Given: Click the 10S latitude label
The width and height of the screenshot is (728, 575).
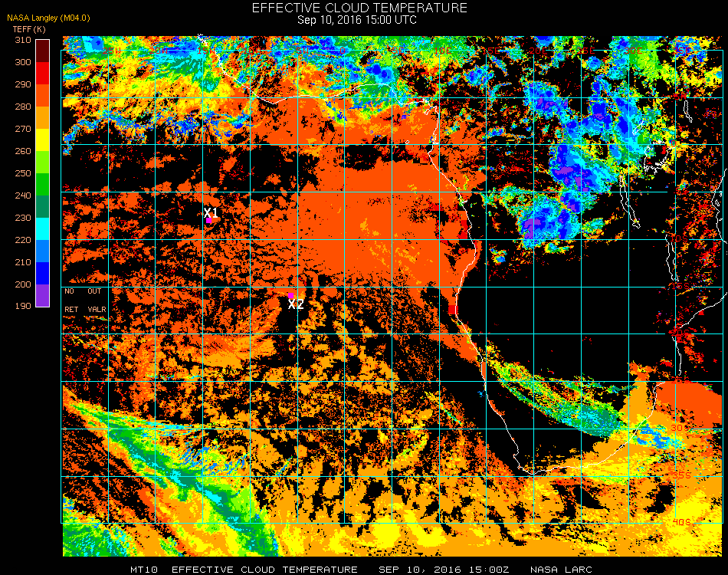Looking at the screenshot, I should (x=679, y=238).
